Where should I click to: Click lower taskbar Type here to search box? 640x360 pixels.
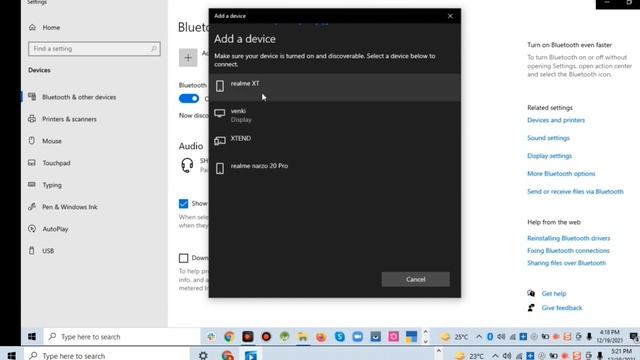pyautogui.click(x=108, y=356)
